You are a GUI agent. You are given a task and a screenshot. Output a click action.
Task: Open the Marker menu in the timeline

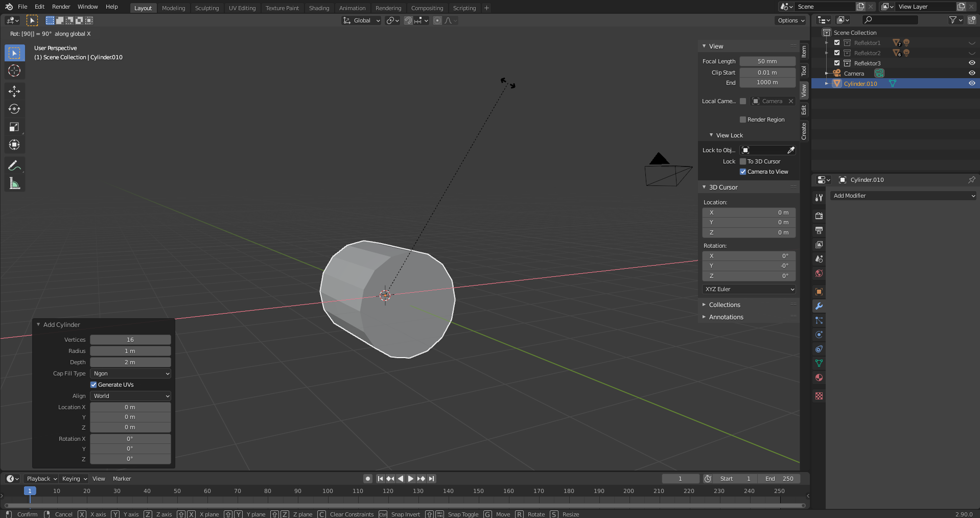[x=122, y=479]
